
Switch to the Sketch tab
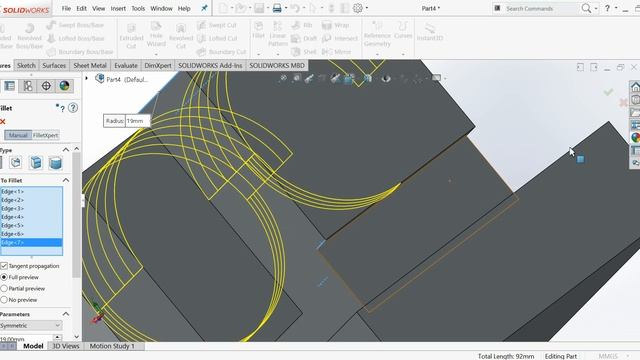[26, 65]
